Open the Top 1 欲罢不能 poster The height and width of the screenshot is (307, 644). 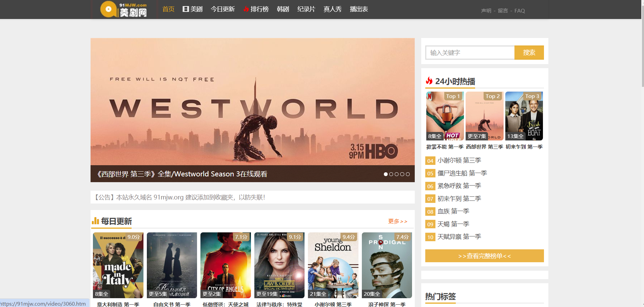point(445,116)
